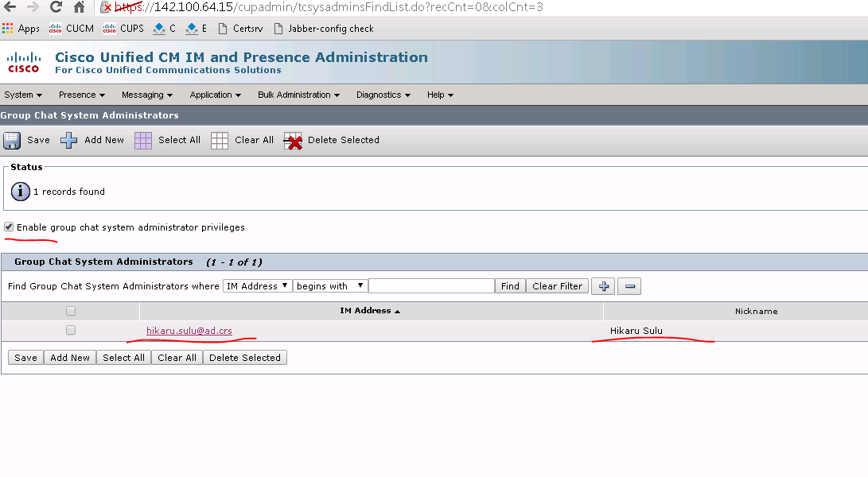The height and width of the screenshot is (477, 868).
Task: Go back with the browser back arrow
Action: pos(10,7)
